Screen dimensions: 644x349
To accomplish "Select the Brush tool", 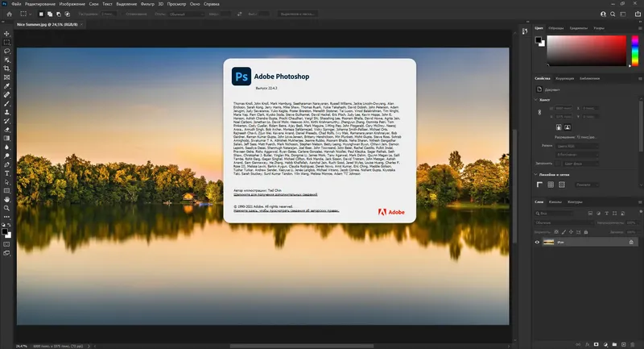I will (x=6, y=104).
